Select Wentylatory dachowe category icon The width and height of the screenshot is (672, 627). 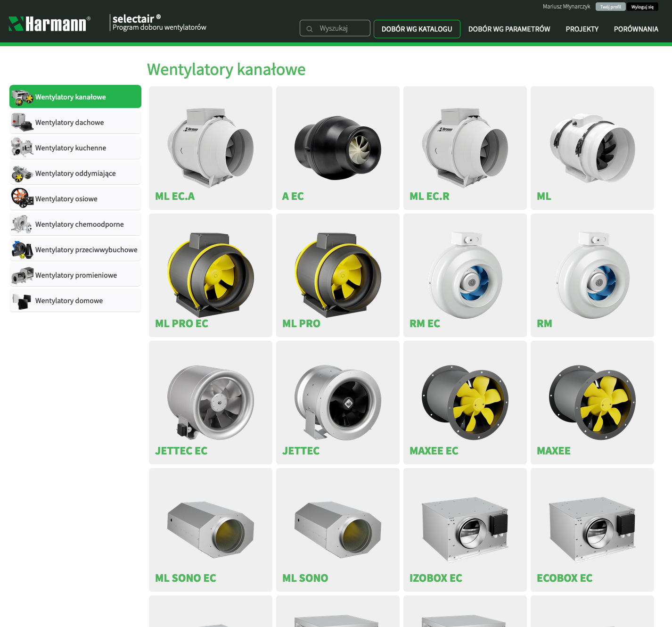coord(22,122)
